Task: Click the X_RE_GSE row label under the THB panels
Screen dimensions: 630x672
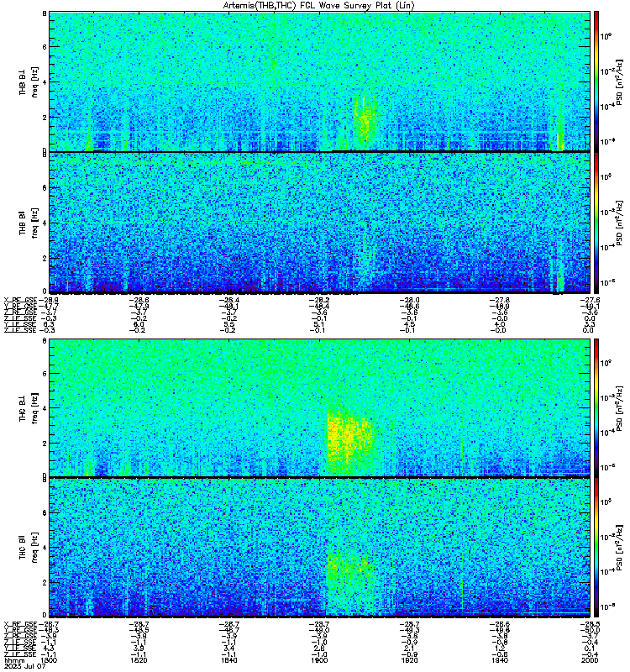Action: (x=20, y=300)
